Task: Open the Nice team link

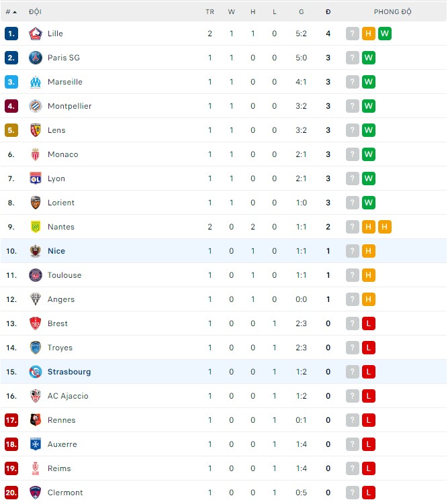Action: point(56,251)
